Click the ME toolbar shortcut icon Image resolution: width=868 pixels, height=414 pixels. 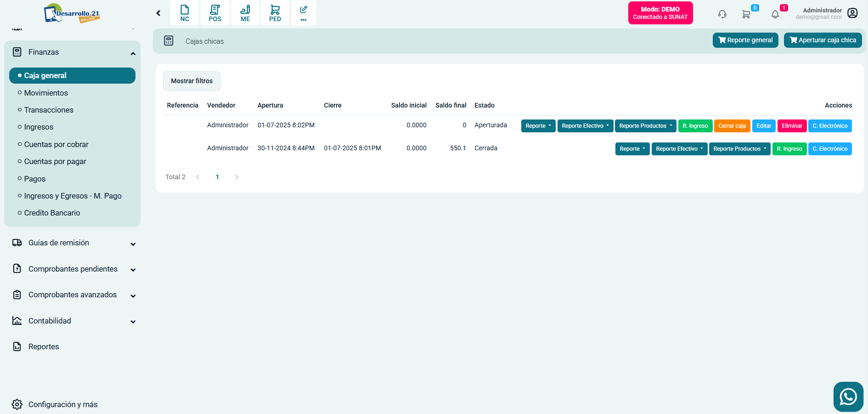click(x=245, y=13)
